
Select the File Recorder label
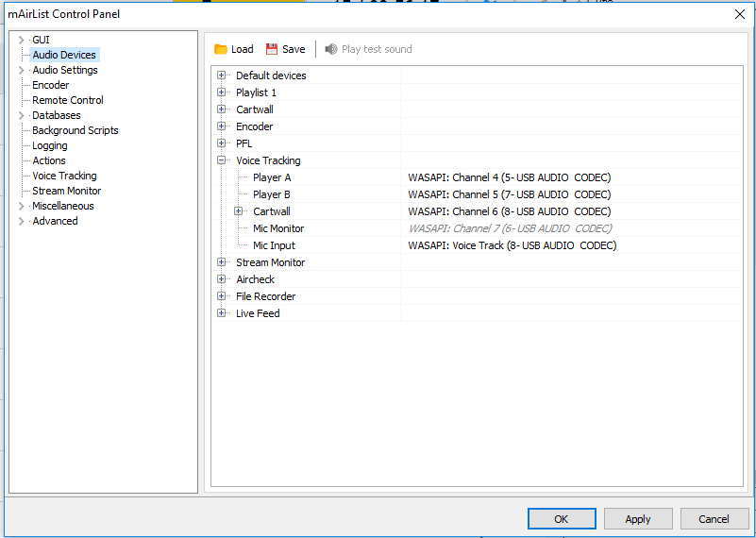[265, 296]
